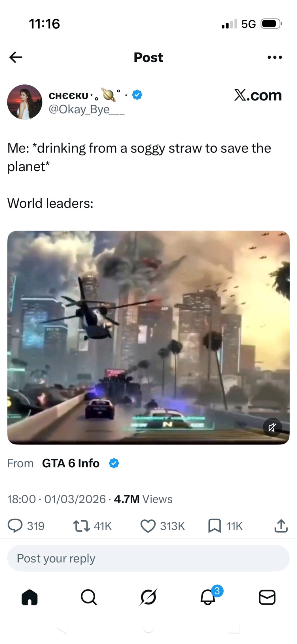Go to the Home tab
Screen dimensions: 297x644
pos(30,598)
